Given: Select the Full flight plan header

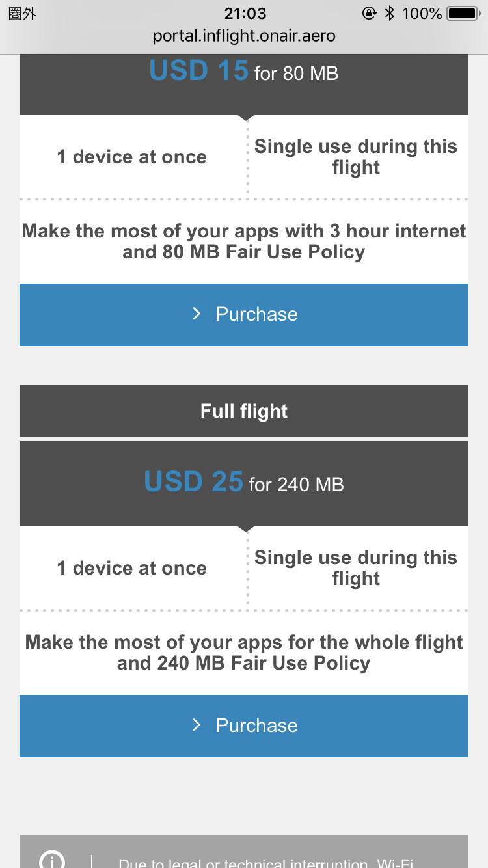Looking at the screenshot, I should pyautogui.click(x=244, y=411).
